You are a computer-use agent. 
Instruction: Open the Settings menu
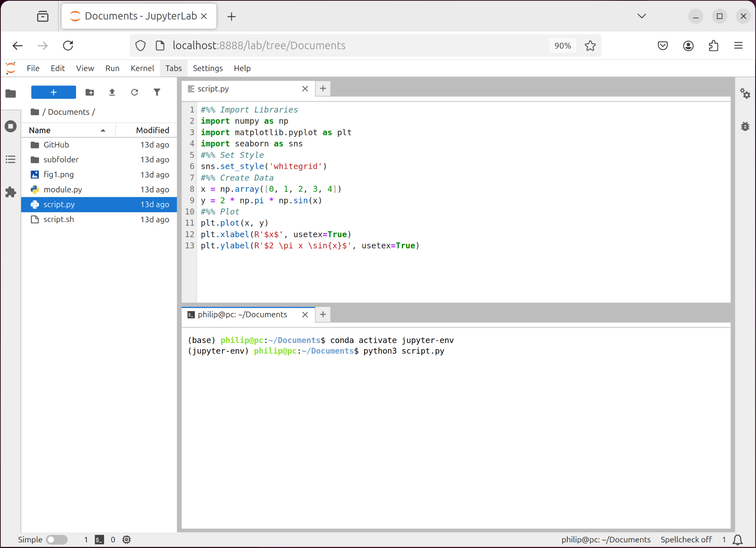coord(208,68)
